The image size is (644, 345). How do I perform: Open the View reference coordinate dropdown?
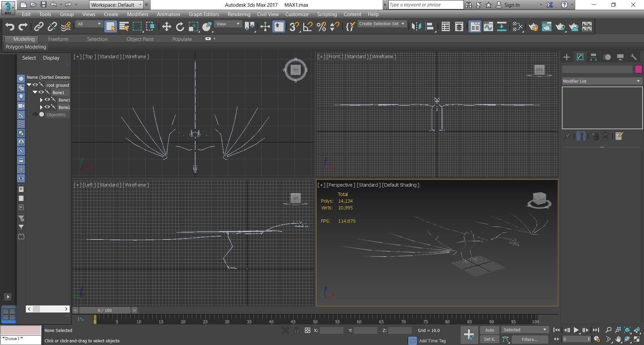tap(228, 24)
